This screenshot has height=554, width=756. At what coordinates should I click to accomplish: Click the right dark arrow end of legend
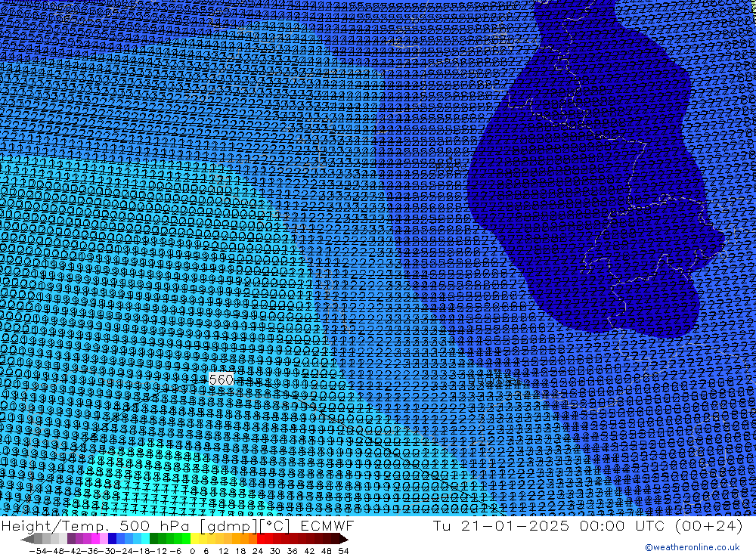[344, 538]
